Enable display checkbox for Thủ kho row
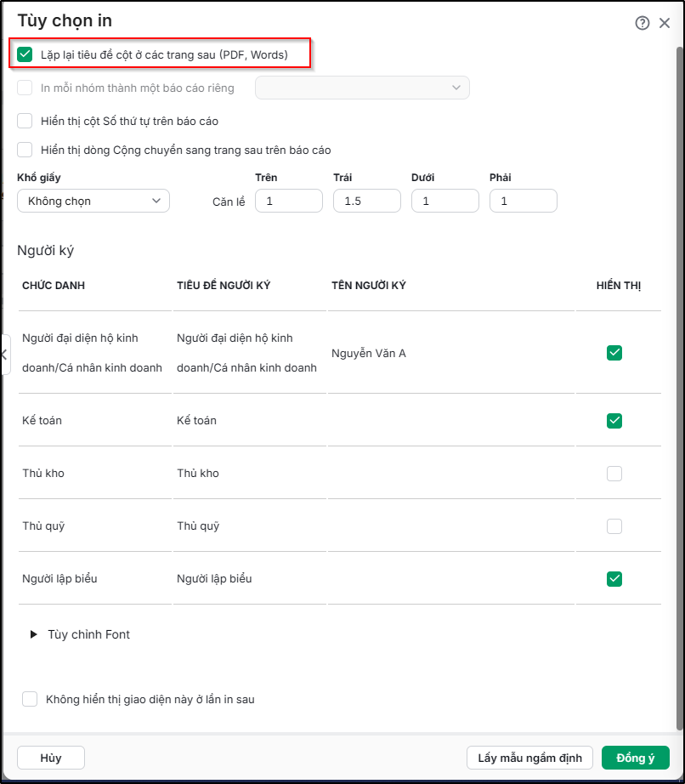This screenshot has width=685, height=784. 614,474
